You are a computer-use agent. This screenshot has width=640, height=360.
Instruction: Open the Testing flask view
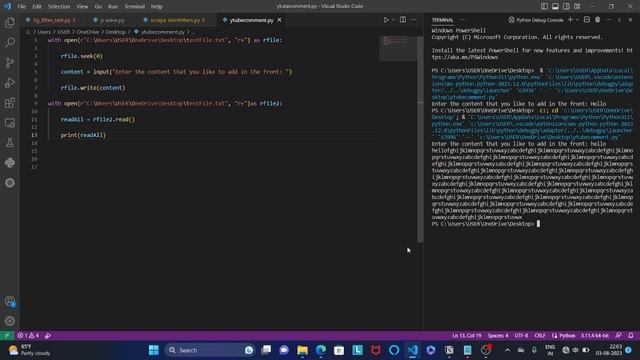click(10, 142)
